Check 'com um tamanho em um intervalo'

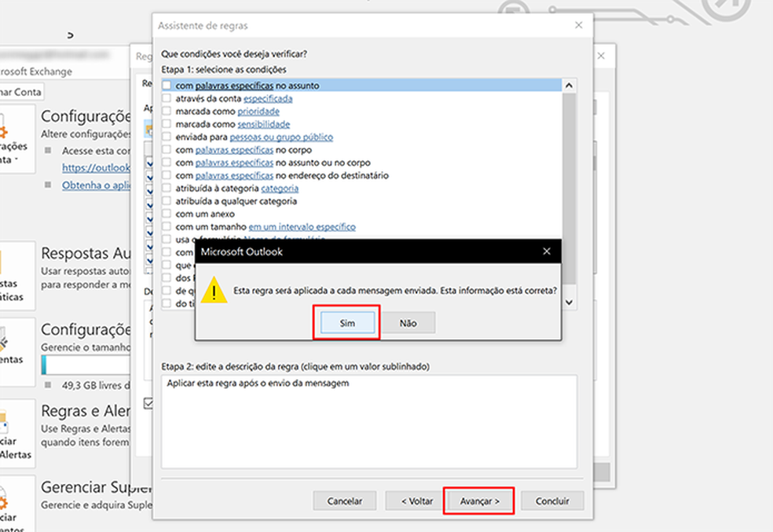167,226
